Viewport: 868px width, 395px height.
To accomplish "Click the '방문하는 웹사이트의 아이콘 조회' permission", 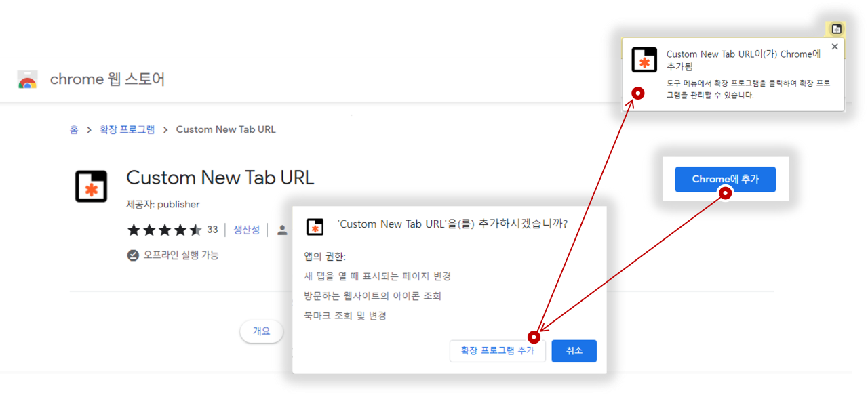I will [373, 296].
